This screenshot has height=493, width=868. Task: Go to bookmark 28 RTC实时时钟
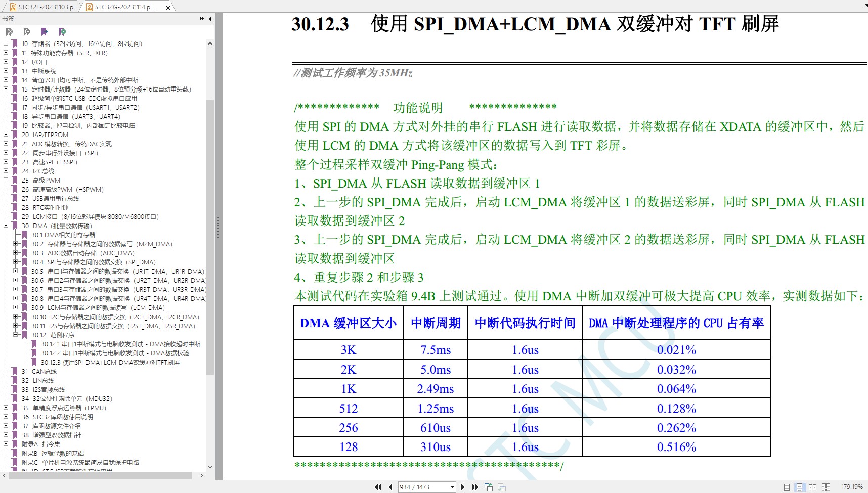point(45,208)
